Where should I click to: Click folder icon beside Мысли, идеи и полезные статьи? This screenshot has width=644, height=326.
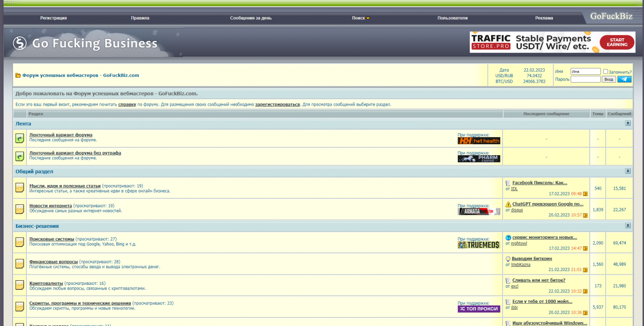click(20, 188)
